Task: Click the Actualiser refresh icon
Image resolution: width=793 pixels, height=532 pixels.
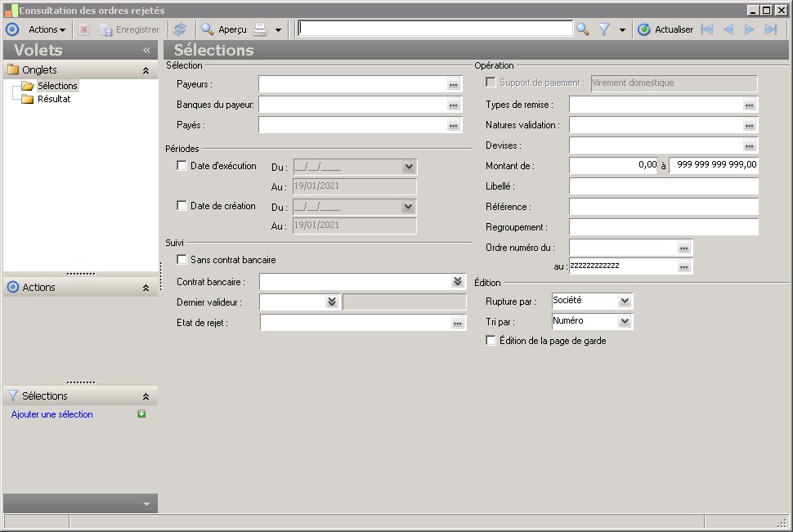Action: (644, 29)
